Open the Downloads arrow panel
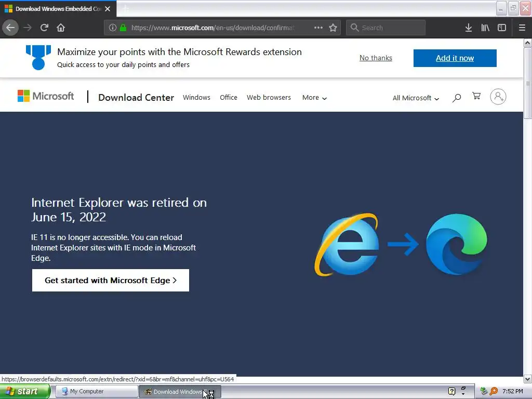The width and height of the screenshot is (532, 399). point(469,28)
